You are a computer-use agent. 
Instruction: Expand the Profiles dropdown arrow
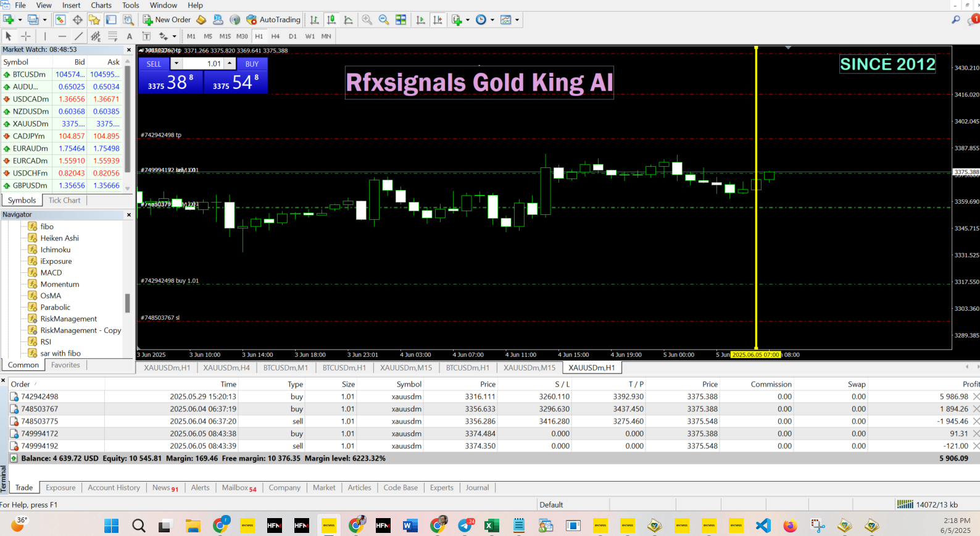click(44, 20)
